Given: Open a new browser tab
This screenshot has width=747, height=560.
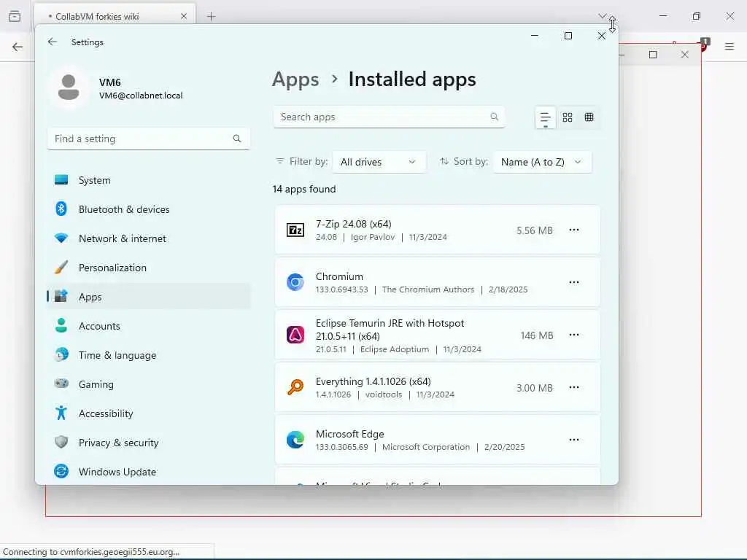Looking at the screenshot, I should coord(212,16).
